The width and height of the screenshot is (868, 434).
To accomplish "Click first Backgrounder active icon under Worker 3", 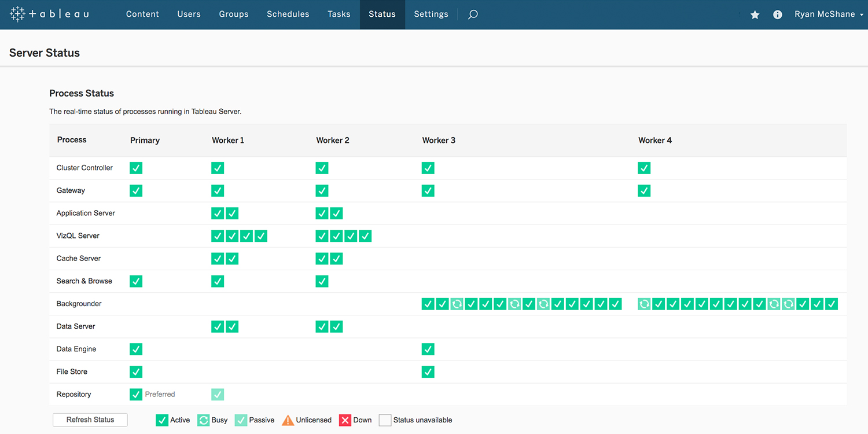I will pos(428,304).
